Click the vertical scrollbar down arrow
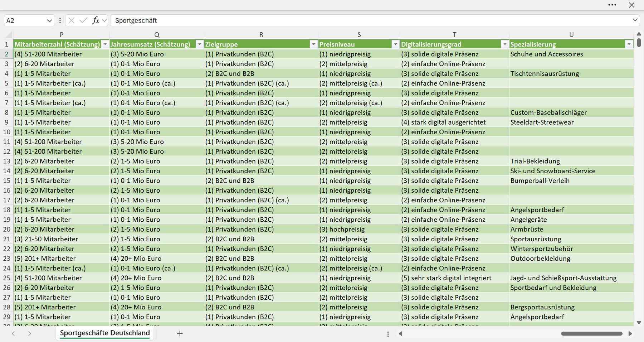 (x=639, y=322)
